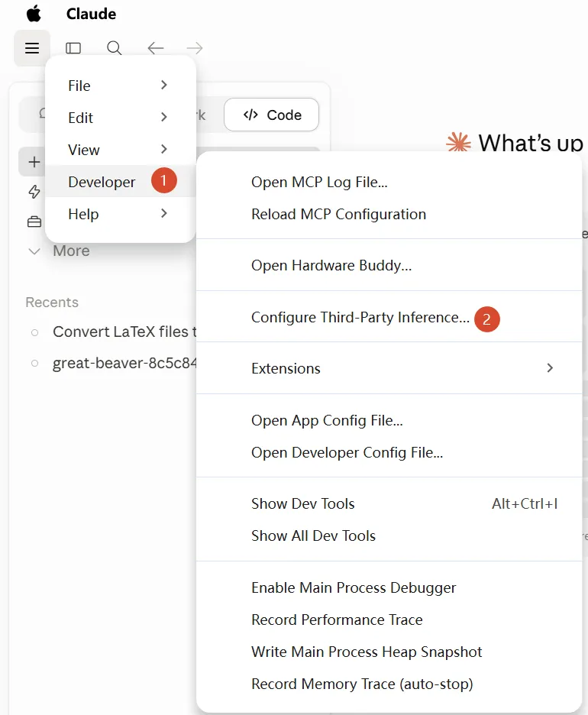The height and width of the screenshot is (715, 588).
Task: Click Help submenu chevron arrow
Action: coord(164,213)
